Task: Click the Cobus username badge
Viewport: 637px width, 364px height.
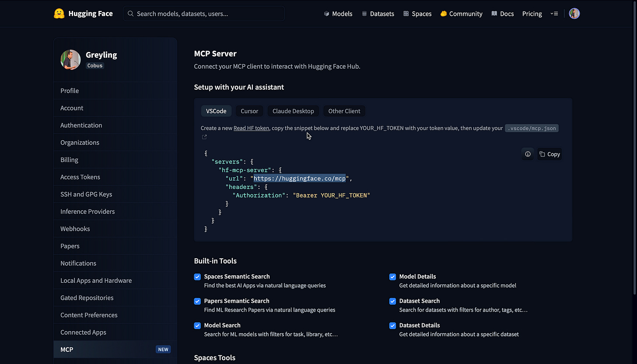Action: [x=95, y=66]
